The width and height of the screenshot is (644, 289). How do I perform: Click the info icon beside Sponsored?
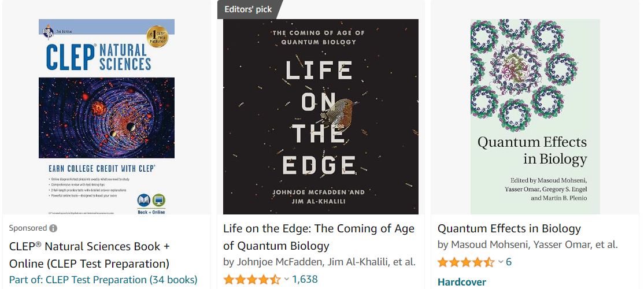coord(53,228)
